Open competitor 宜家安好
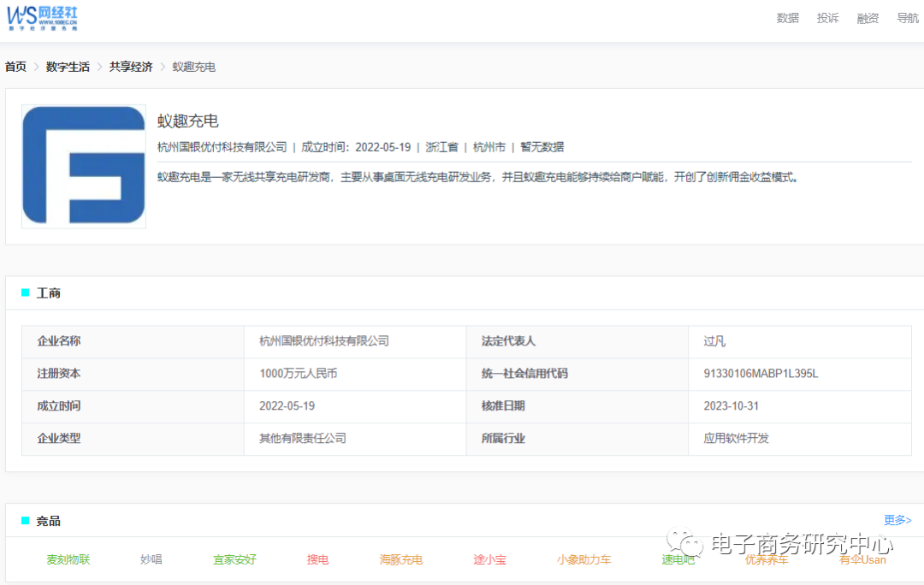 click(235, 559)
